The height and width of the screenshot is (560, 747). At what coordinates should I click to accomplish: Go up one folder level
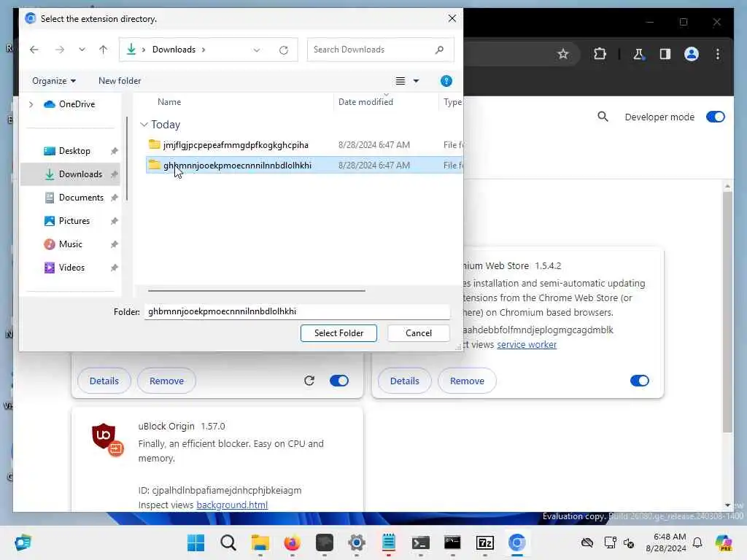click(103, 50)
